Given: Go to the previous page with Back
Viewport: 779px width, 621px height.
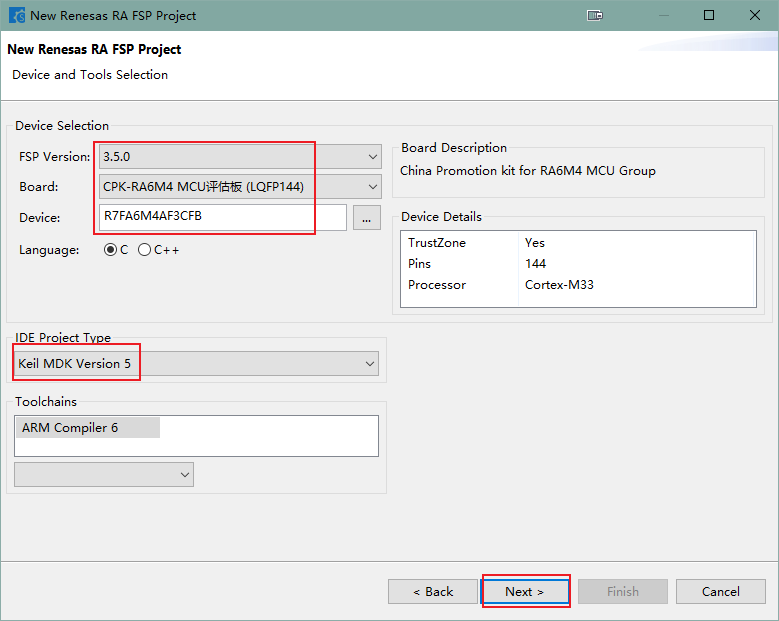Looking at the screenshot, I should 433,592.
